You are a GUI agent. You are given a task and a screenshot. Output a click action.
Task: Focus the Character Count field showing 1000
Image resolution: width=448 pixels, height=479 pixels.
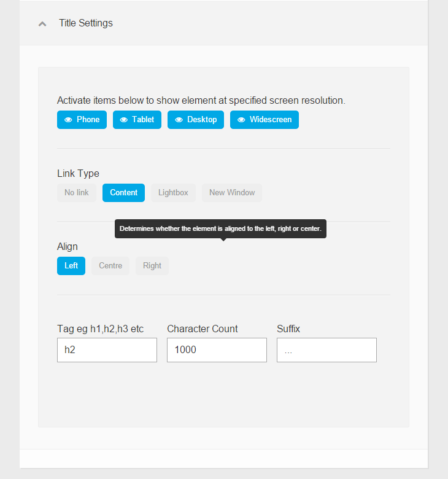(x=217, y=350)
